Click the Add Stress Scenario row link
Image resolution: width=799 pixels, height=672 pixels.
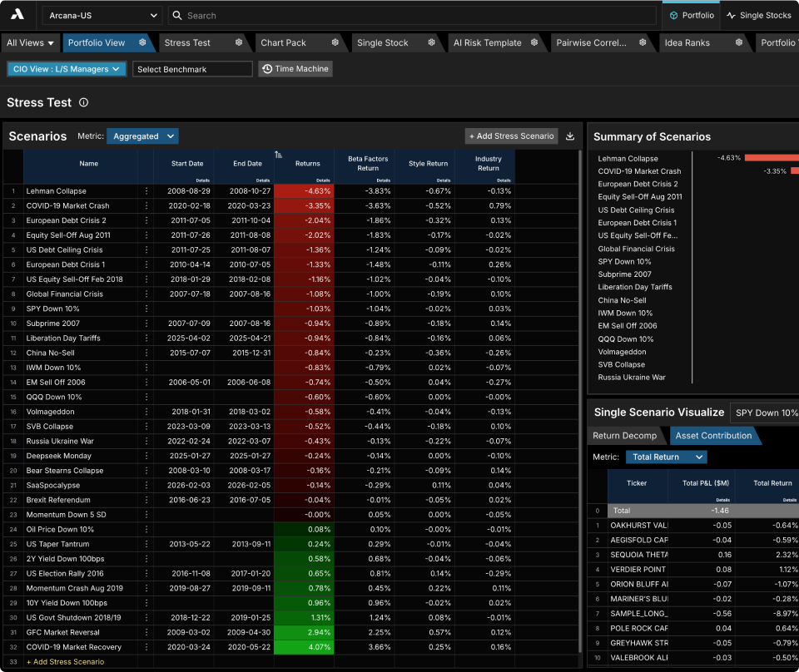click(65, 662)
